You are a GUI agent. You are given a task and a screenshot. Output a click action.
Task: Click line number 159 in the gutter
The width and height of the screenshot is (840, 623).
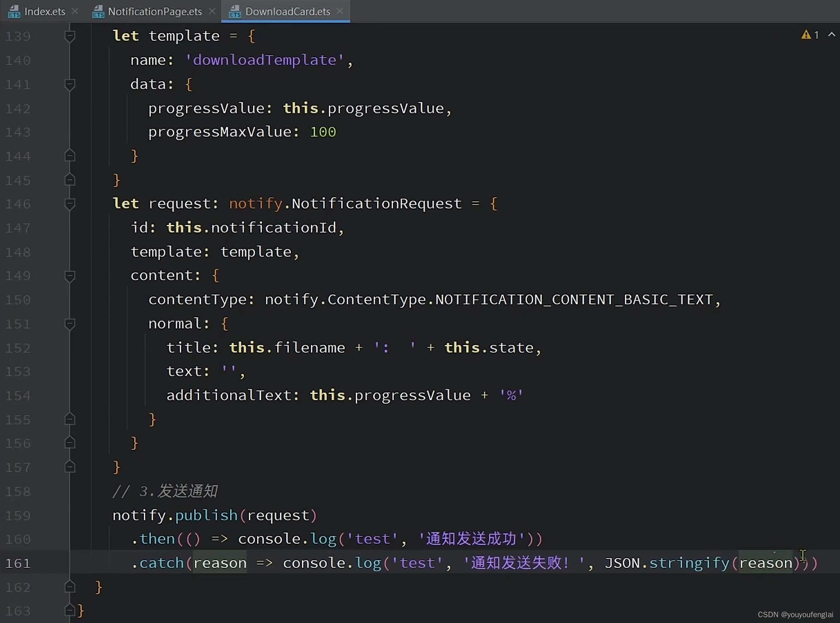[x=18, y=516]
